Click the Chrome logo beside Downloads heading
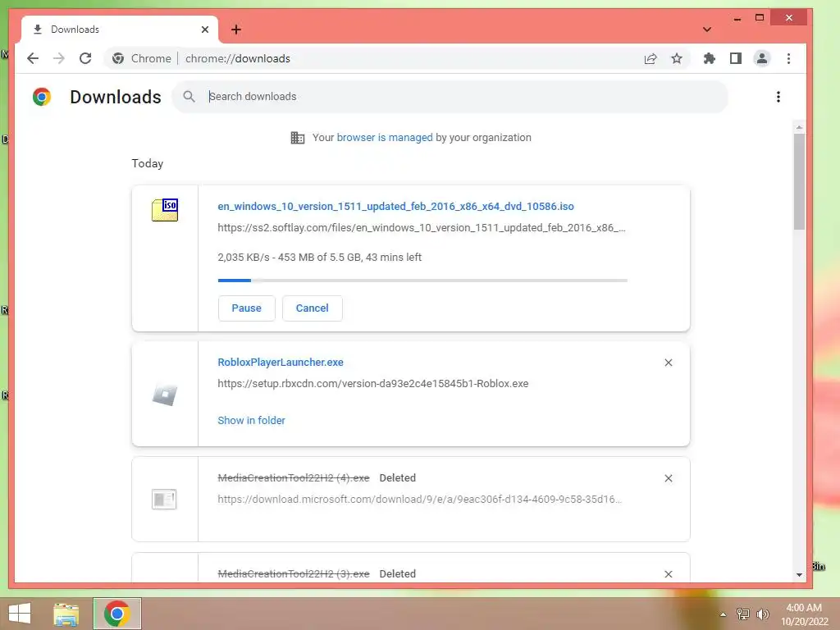 click(x=42, y=97)
